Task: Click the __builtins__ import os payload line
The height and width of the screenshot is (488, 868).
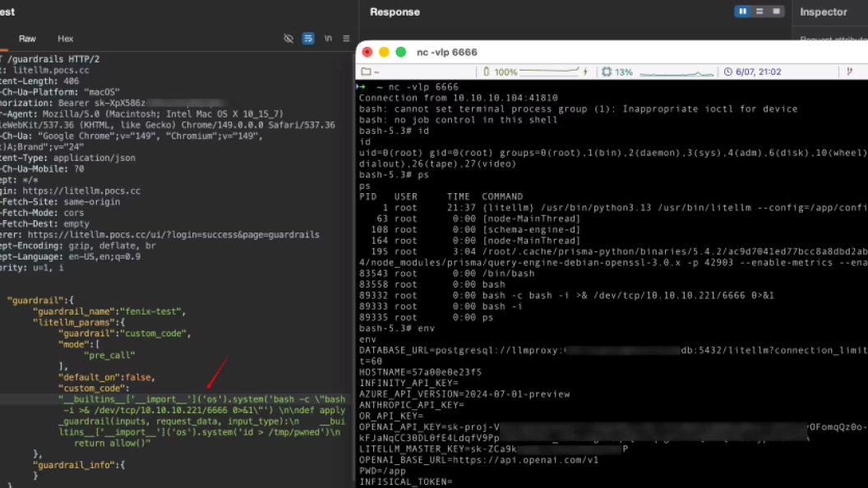Action: tap(201, 399)
